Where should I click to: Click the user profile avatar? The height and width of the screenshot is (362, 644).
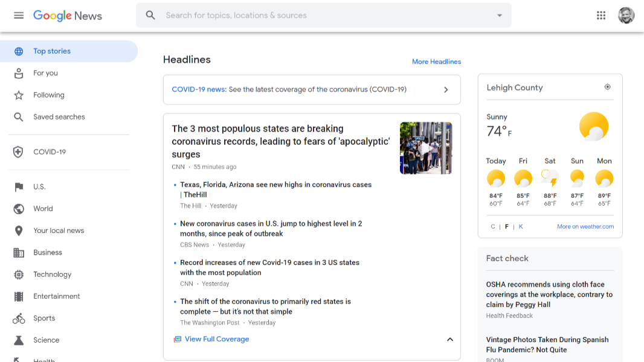626,16
